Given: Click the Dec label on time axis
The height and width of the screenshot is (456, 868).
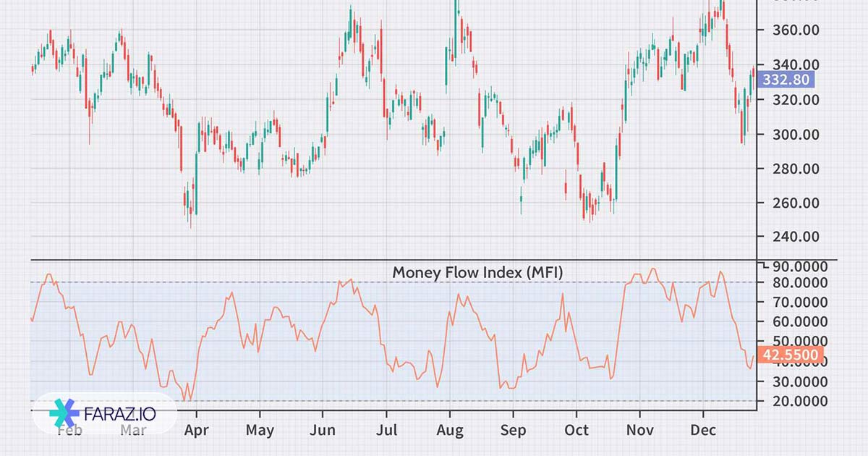Looking at the screenshot, I should tap(702, 431).
